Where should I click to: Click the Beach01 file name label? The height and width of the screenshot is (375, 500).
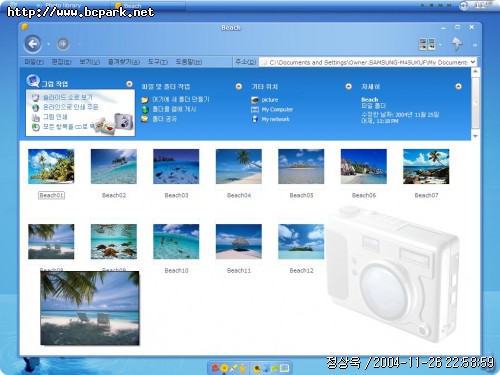[51, 195]
